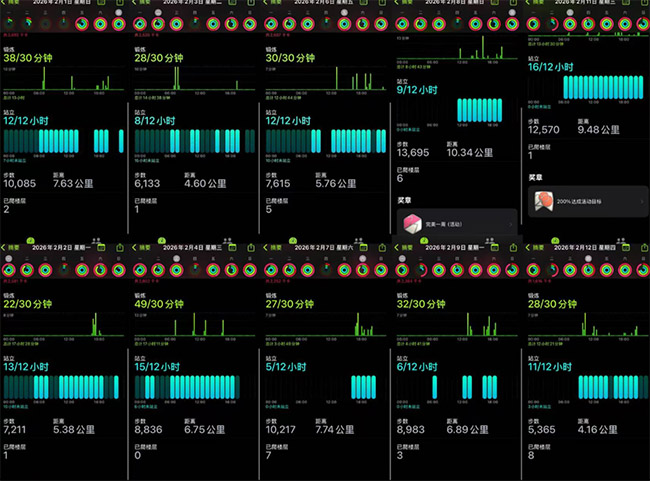Tap share icon on February 2 panel

click(123, 246)
